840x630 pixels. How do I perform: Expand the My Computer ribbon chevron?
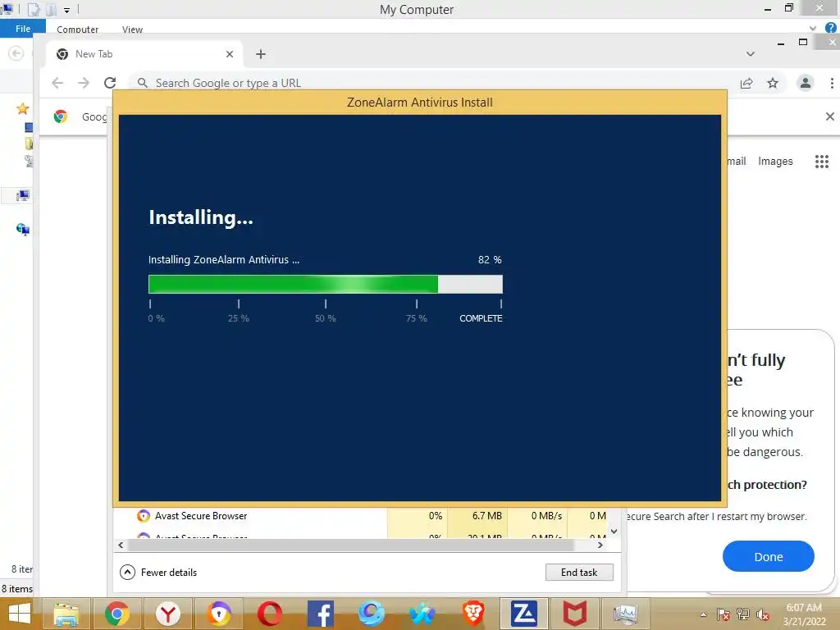point(813,28)
